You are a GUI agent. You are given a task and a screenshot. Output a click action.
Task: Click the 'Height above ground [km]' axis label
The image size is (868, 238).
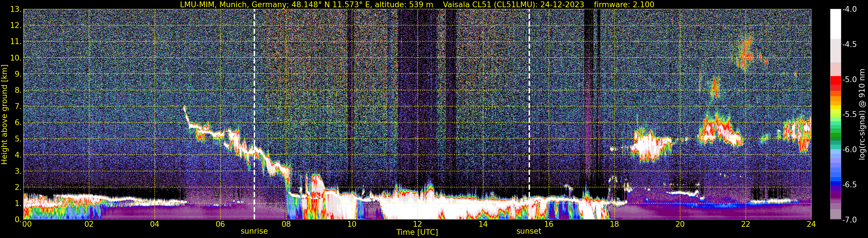pyautogui.click(x=4, y=114)
